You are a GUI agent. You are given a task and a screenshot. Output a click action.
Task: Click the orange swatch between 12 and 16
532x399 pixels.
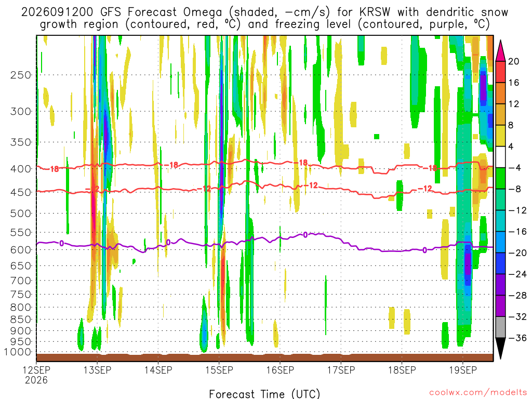[x=500, y=93]
